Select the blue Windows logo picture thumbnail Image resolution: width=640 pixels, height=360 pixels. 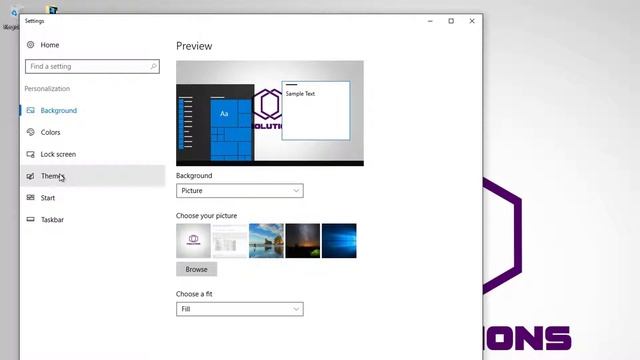point(339,241)
